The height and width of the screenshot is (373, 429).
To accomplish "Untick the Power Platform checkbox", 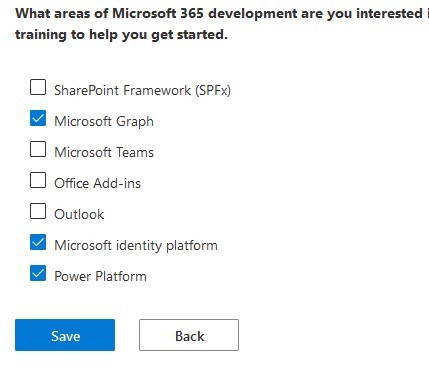I will (x=38, y=273).
